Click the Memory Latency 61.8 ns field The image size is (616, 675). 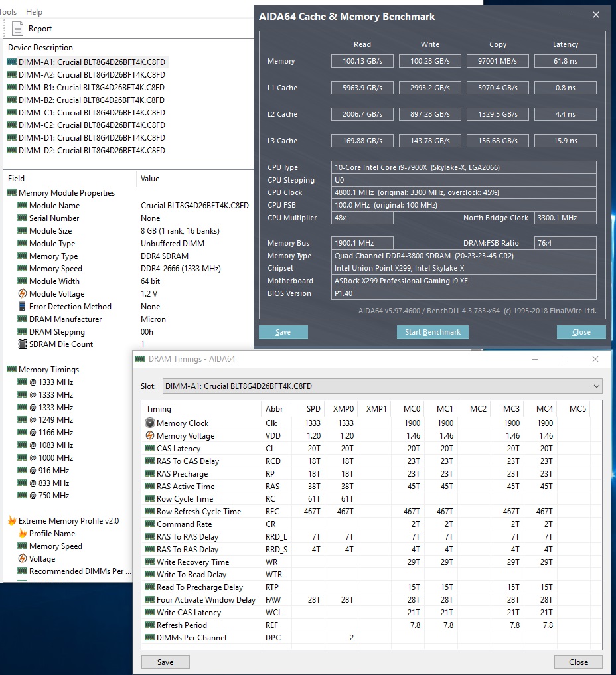pos(565,61)
